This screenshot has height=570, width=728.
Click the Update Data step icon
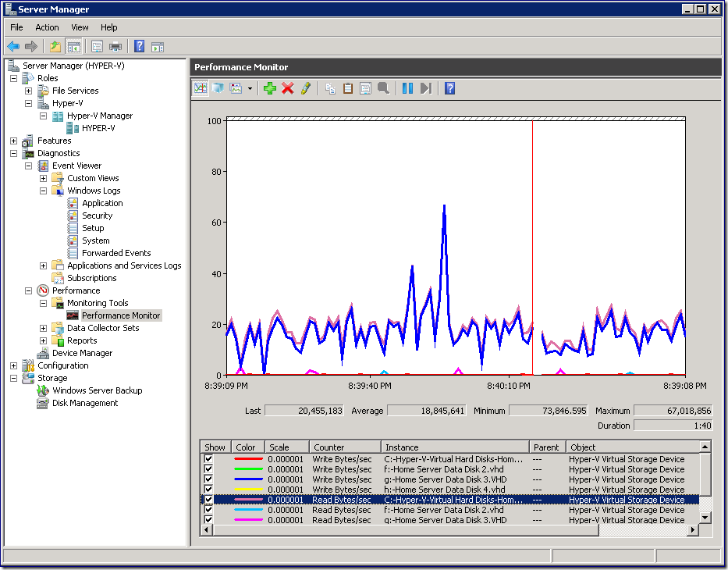426,88
